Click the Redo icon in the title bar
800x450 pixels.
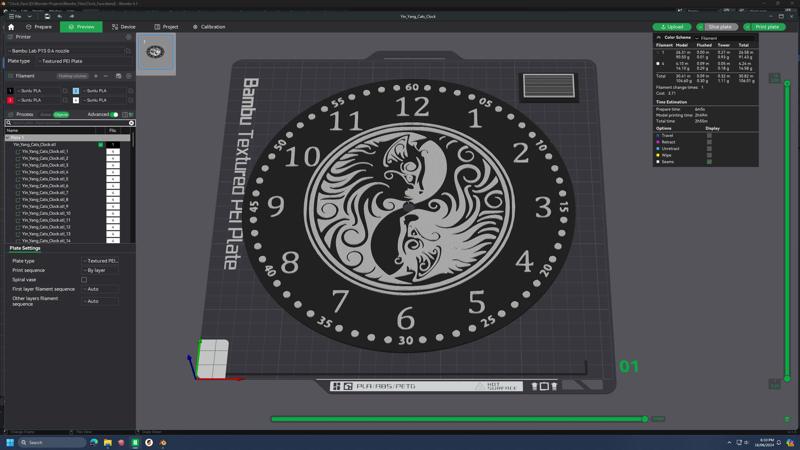[72, 16]
